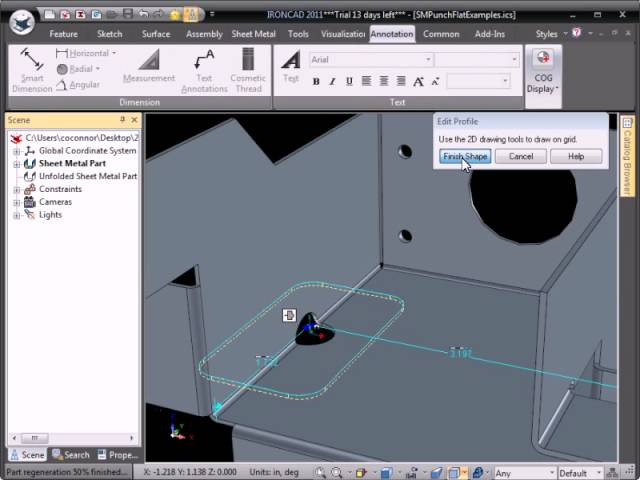Open the Add-Ins ribbon tab
This screenshot has height=480, width=640.
click(x=490, y=34)
